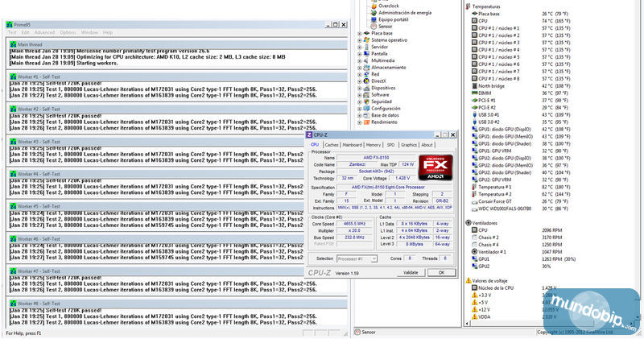Open the Options menu in Prime95
Image resolution: width=644 pixels, height=339 pixels.
click(68, 32)
